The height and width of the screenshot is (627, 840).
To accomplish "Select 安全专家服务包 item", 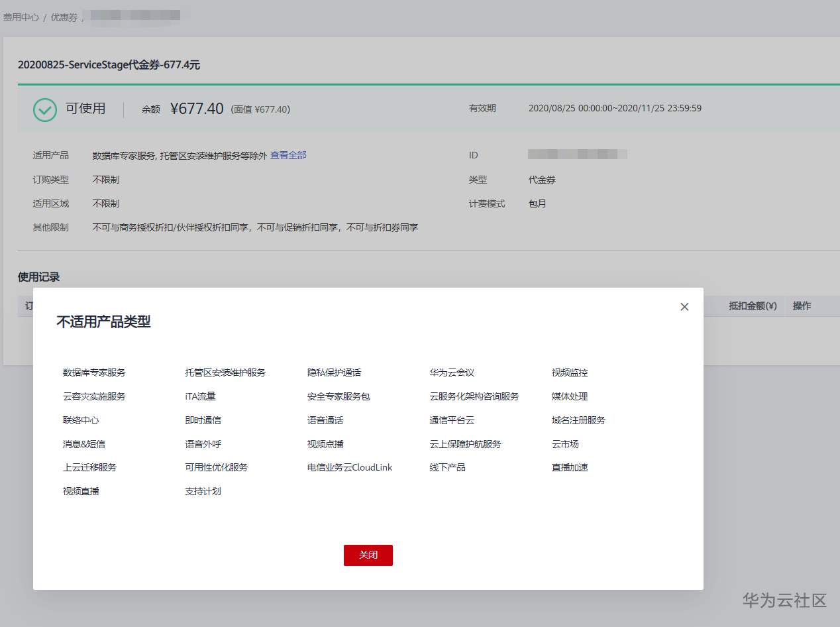I will pos(339,396).
